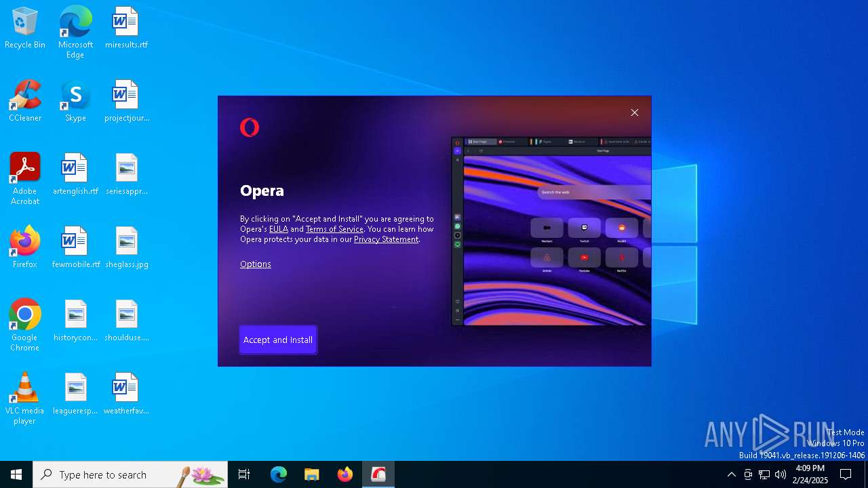The height and width of the screenshot is (488, 868).
Task: Select the weatherfav... document icon
Action: (x=126, y=394)
